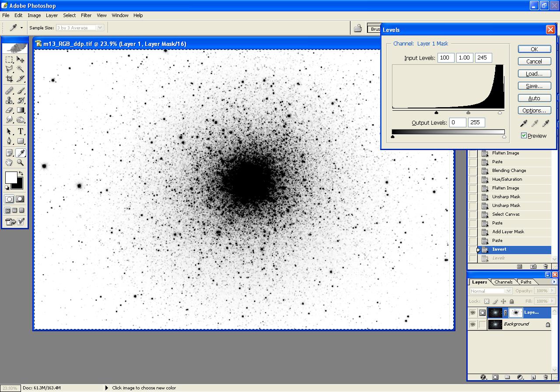This screenshot has height=392, width=560.
Task: Switch to the Channels tab
Action: click(503, 282)
